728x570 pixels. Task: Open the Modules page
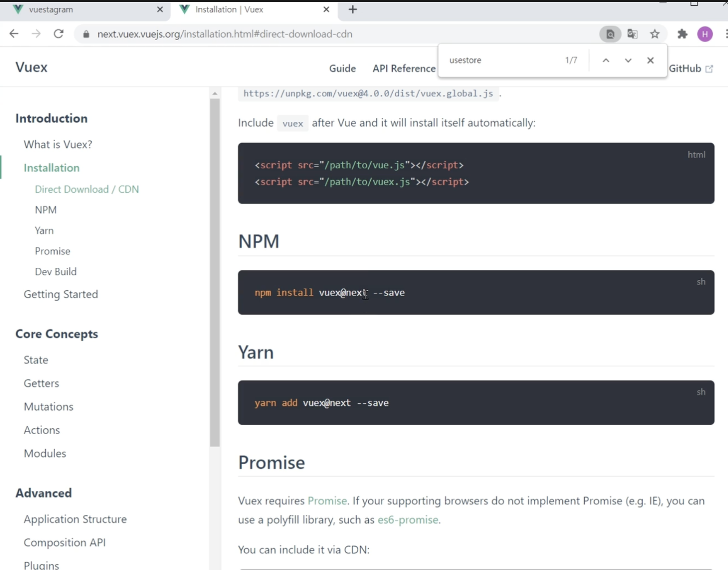coord(45,454)
